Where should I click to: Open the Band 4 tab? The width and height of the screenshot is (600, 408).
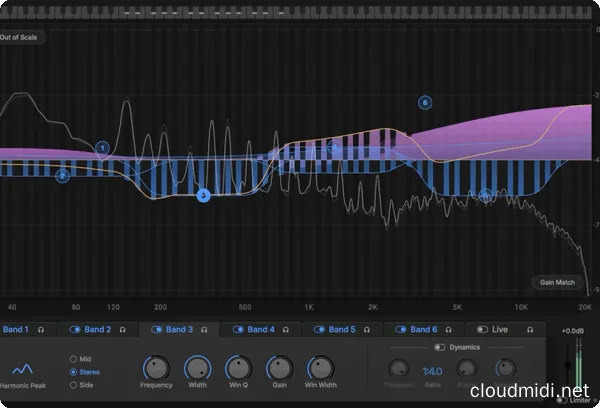[261, 330]
